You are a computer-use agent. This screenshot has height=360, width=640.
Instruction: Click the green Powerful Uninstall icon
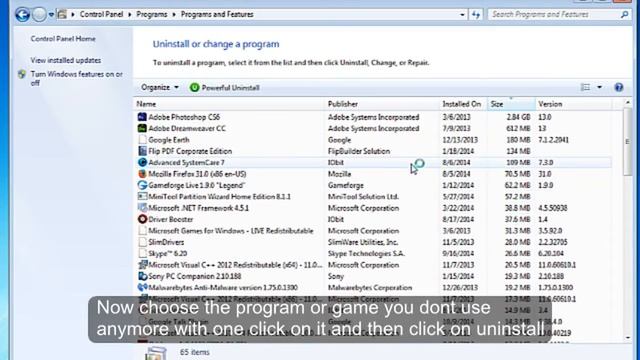point(194,87)
